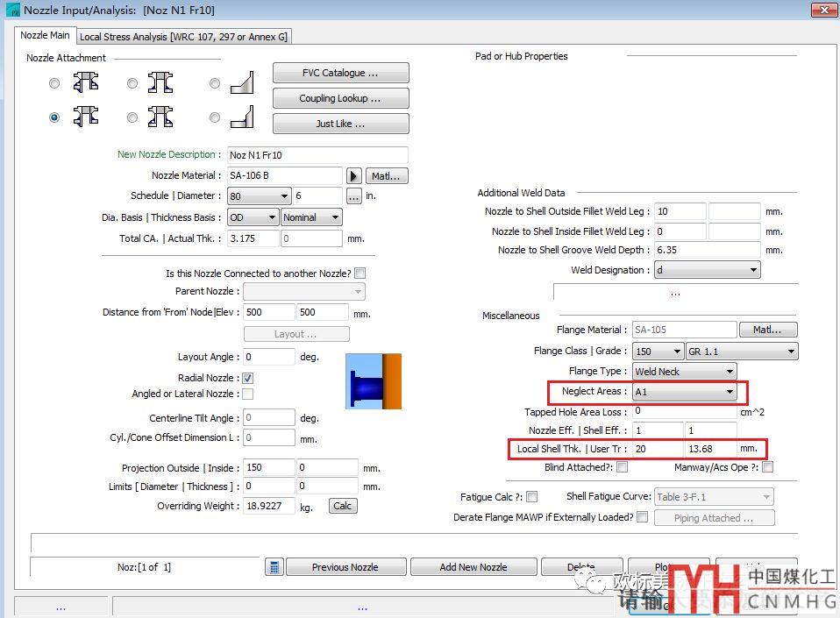
Task: Open the Flange Class dropdown showing 150
Action: click(658, 352)
